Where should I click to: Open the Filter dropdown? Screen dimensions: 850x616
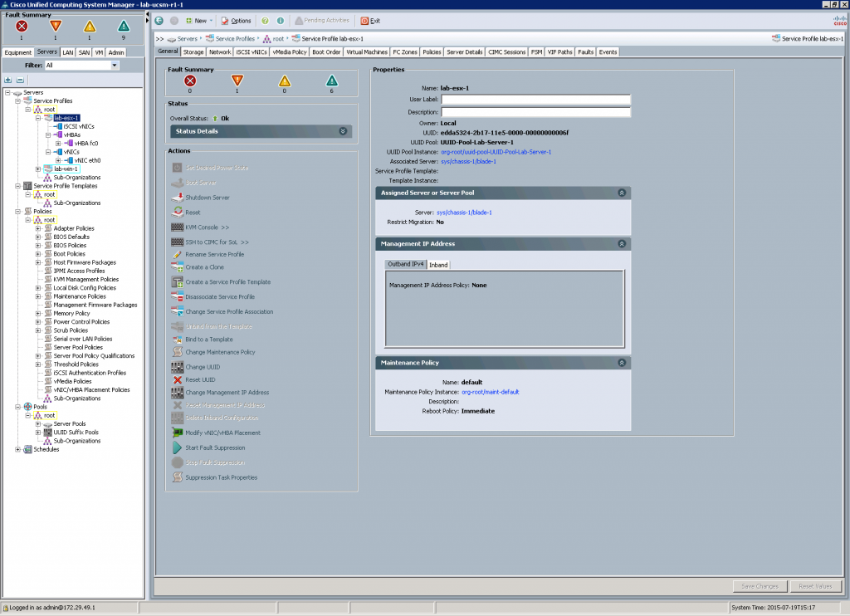(115, 65)
